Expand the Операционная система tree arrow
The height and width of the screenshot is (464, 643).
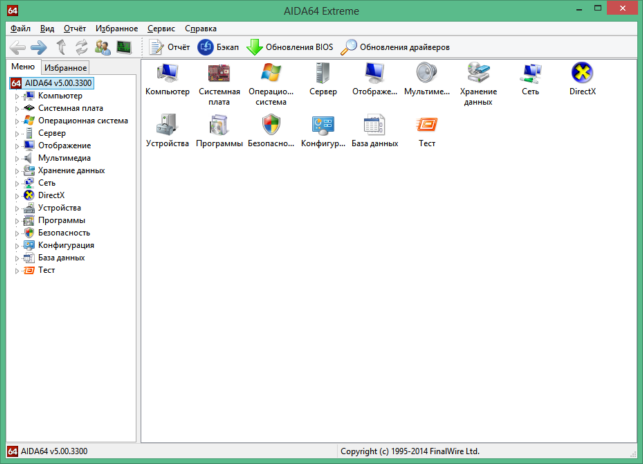[x=17, y=121]
